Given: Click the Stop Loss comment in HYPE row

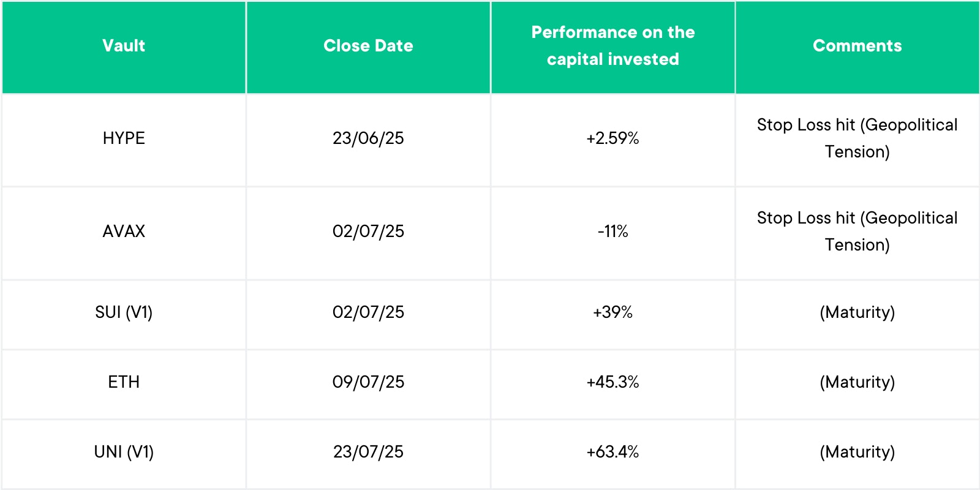Looking at the screenshot, I should (x=857, y=138).
